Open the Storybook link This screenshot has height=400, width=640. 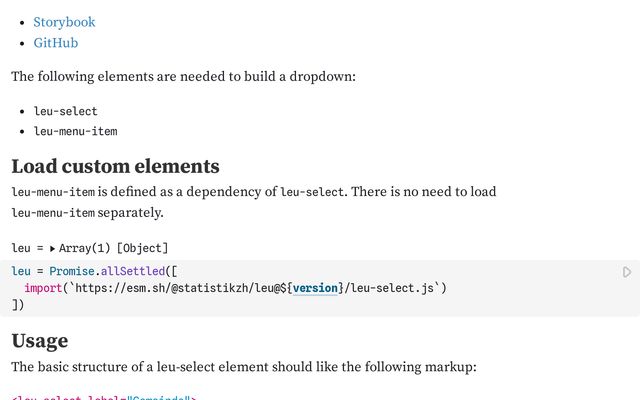click(64, 22)
